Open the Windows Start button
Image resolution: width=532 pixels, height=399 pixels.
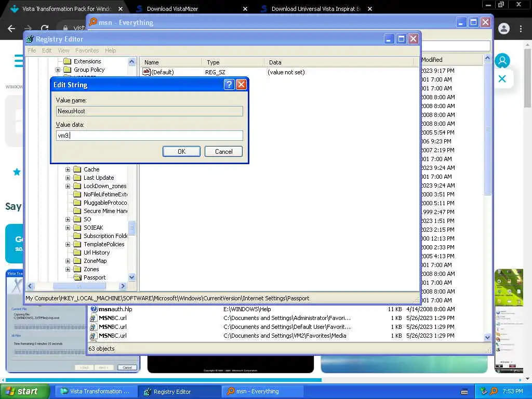tap(24, 391)
